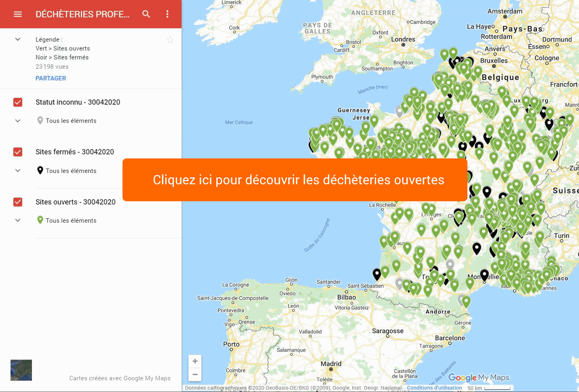Disable the Sites fermés - 30042020 layer
This screenshot has height=392, width=579.
(x=18, y=152)
